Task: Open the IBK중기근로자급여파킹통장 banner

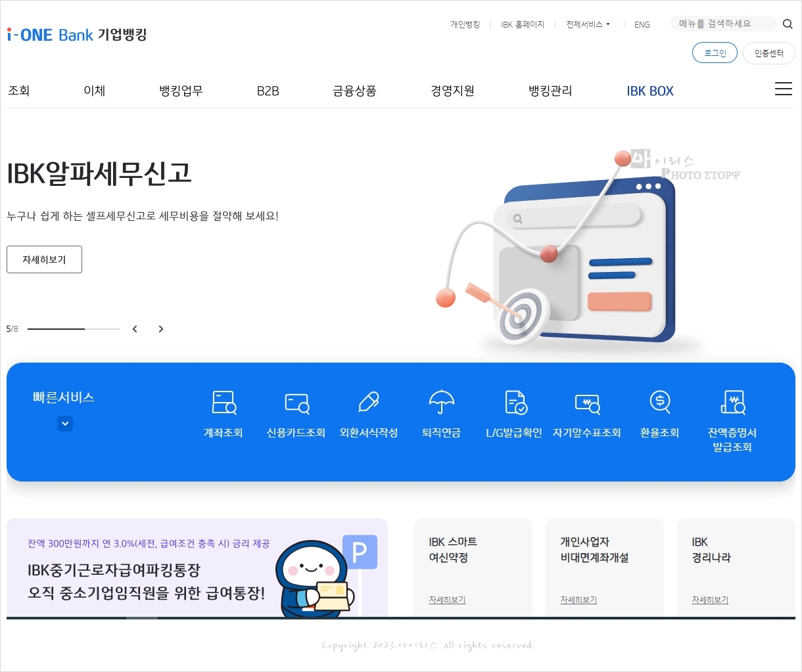Action: pyautogui.click(x=197, y=568)
